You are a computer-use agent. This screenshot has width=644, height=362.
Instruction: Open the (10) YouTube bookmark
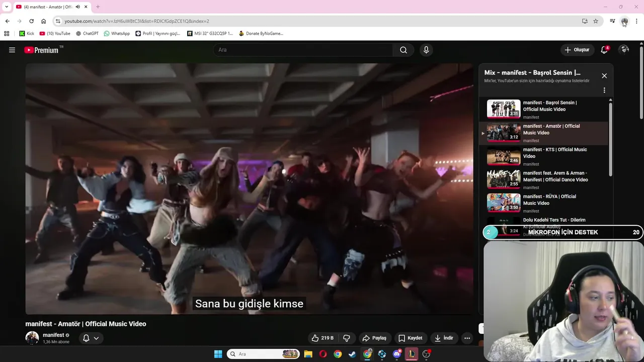coord(55,34)
